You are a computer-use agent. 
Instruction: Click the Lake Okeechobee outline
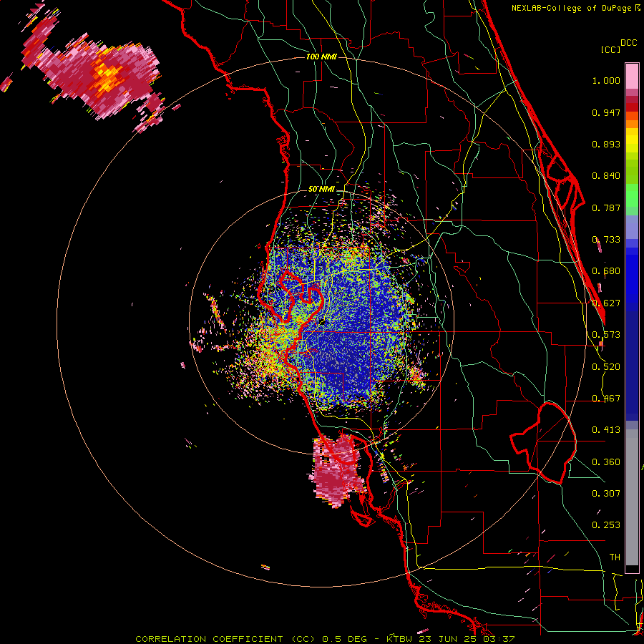(x=543, y=443)
